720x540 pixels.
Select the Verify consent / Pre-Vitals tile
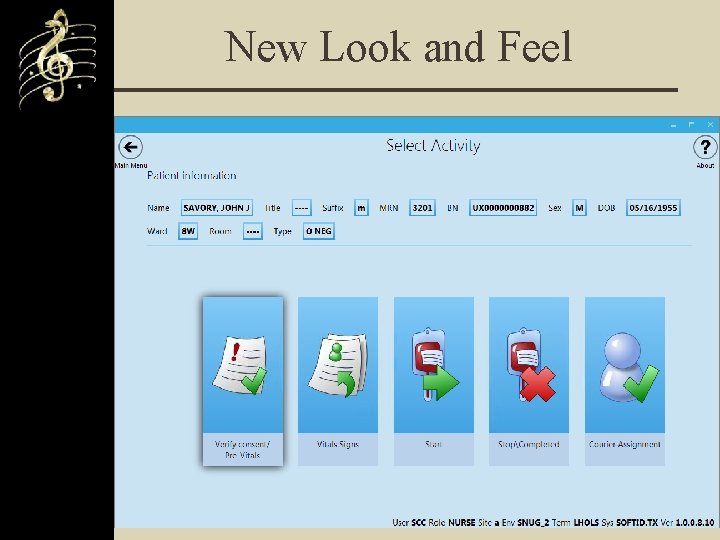coord(243,381)
